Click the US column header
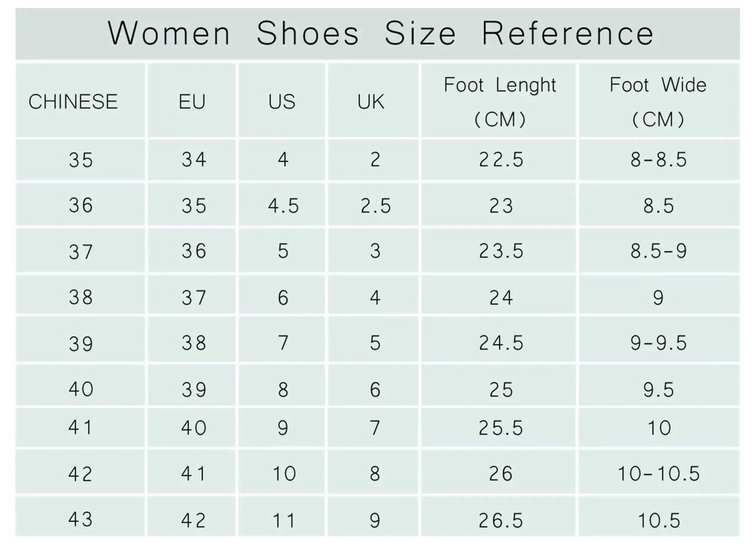This screenshot has width=756, height=544. click(x=282, y=101)
